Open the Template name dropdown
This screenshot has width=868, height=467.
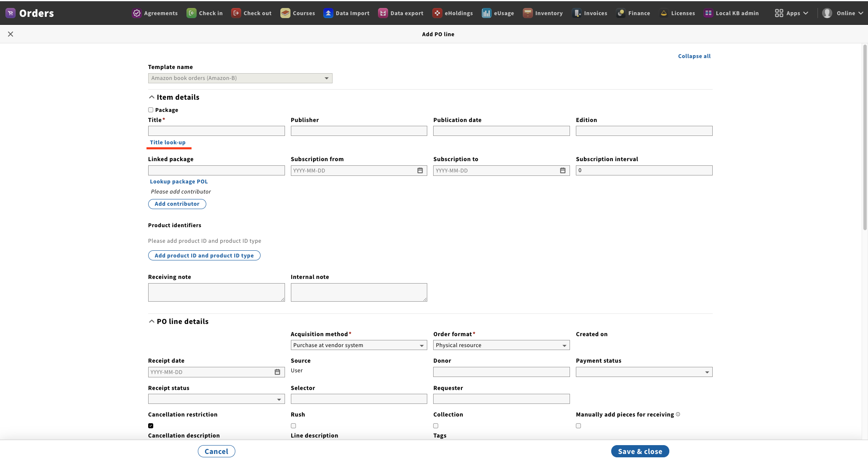240,78
